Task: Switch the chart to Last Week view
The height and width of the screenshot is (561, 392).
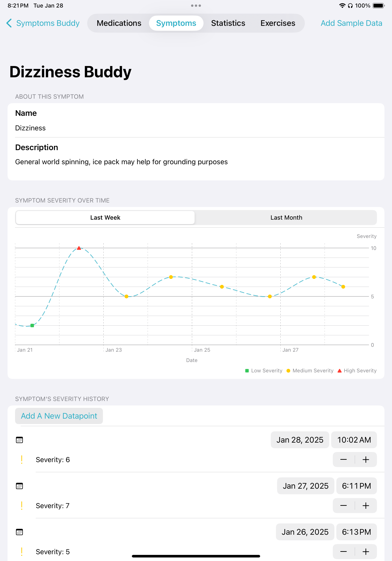Action: [105, 218]
